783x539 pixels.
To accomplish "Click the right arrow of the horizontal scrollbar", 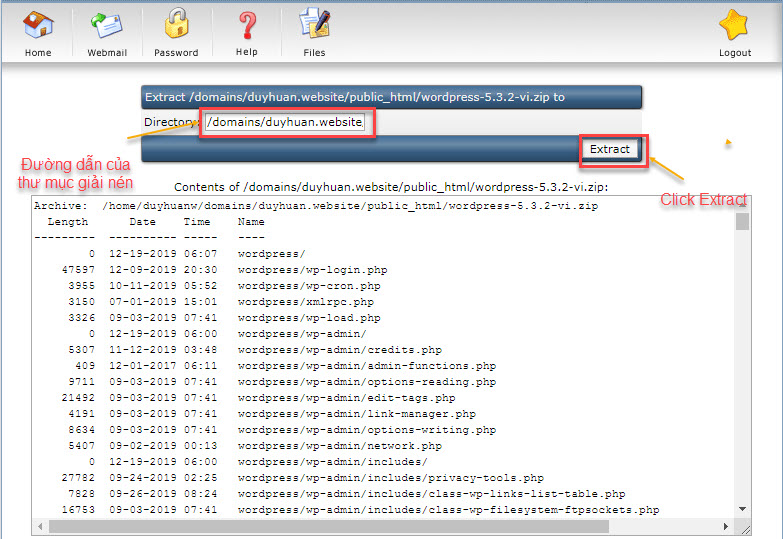I will (727, 526).
